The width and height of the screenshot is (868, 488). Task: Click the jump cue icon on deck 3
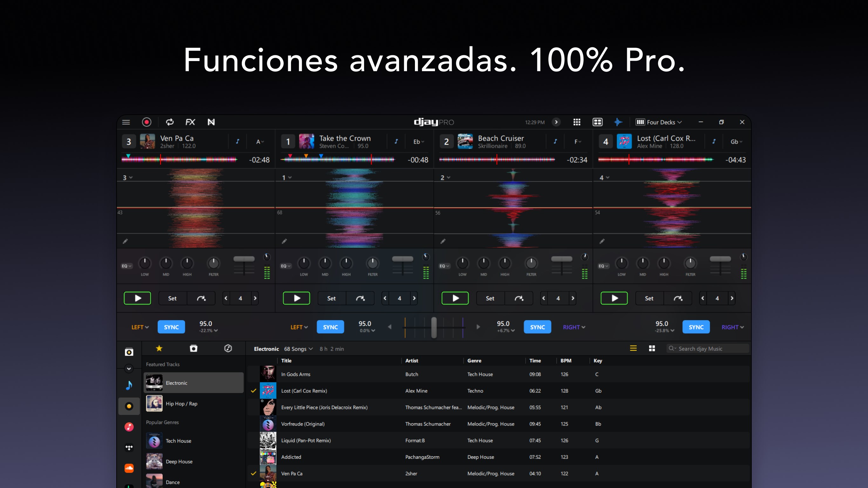pyautogui.click(x=201, y=298)
